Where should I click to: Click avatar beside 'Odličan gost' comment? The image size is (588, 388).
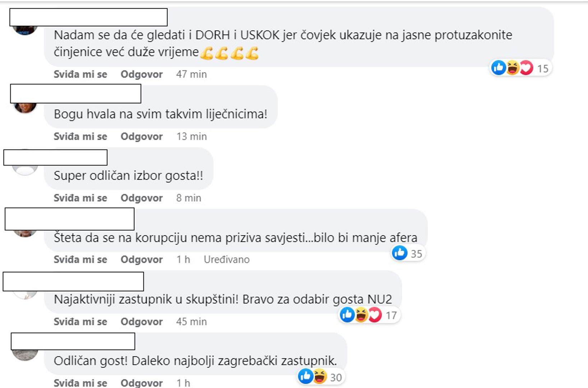tap(25, 354)
